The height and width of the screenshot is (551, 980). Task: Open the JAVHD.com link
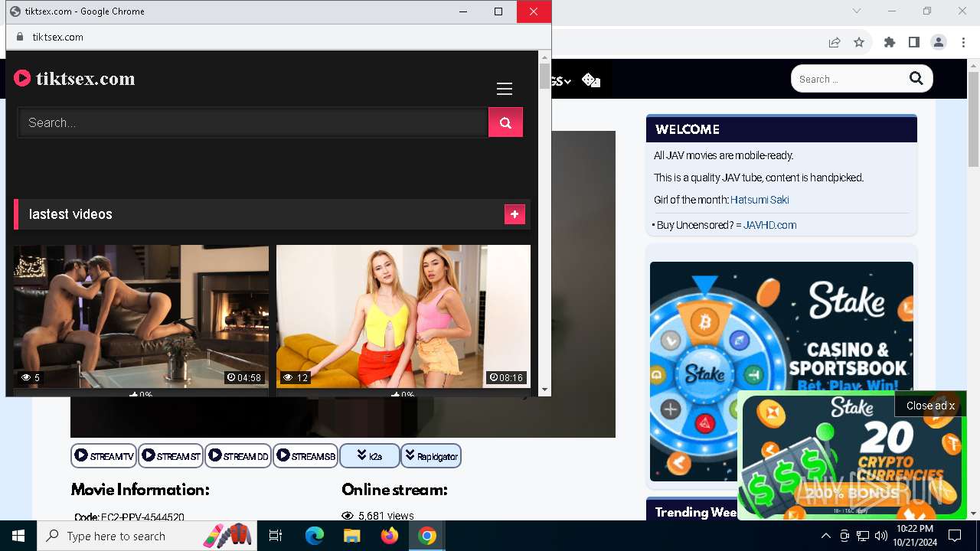(x=769, y=225)
